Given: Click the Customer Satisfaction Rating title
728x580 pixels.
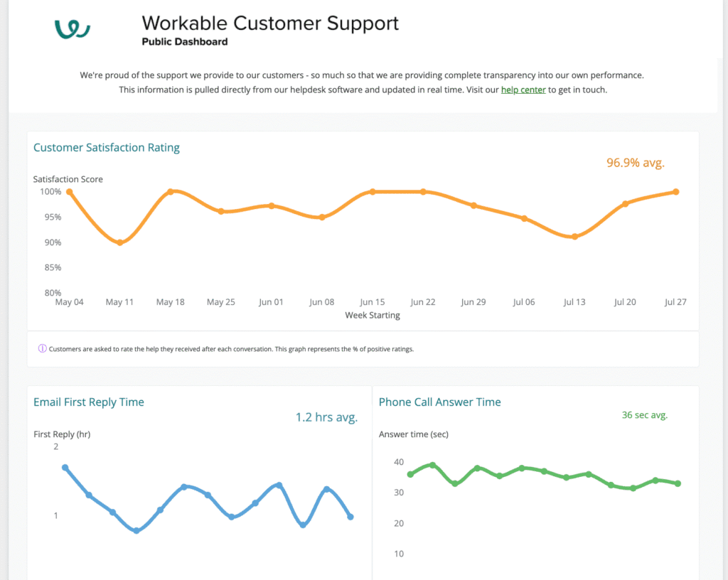Looking at the screenshot, I should click(107, 148).
